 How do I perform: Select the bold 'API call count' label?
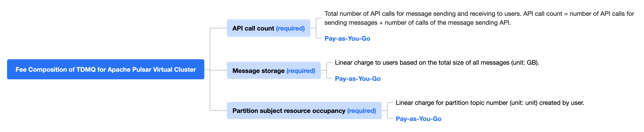[253, 28]
